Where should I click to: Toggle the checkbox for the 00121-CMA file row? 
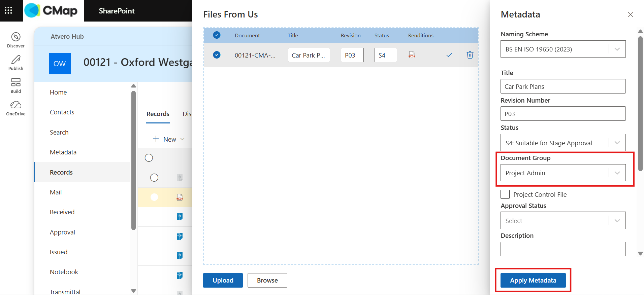pyautogui.click(x=217, y=55)
